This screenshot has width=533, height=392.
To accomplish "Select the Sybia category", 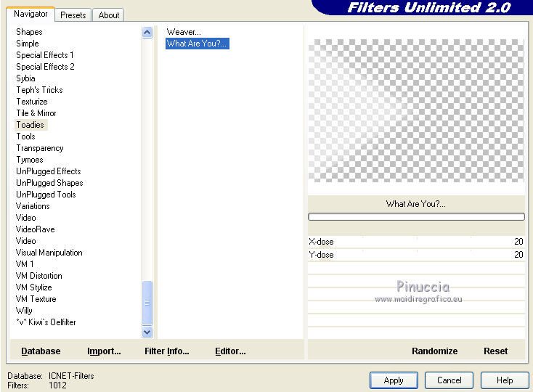I will [25, 78].
